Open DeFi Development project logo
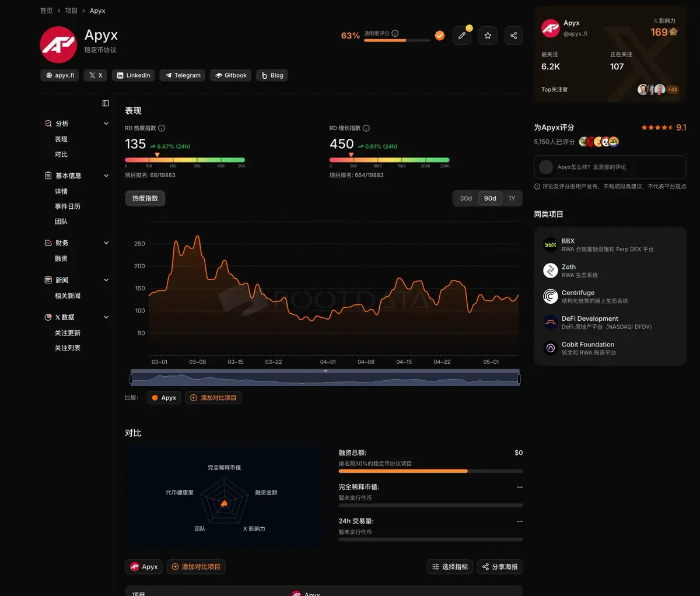Viewport: 700px width, 596px height. (x=550, y=322)
